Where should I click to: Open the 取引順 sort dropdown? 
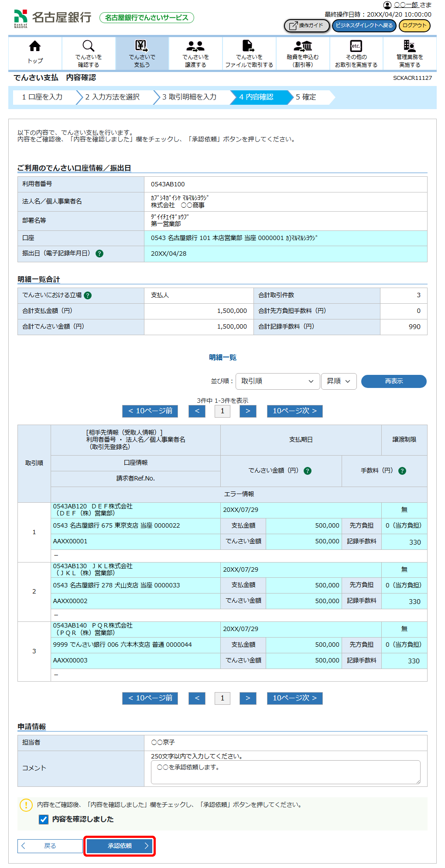pyautogui.click(x=277, y=381)
